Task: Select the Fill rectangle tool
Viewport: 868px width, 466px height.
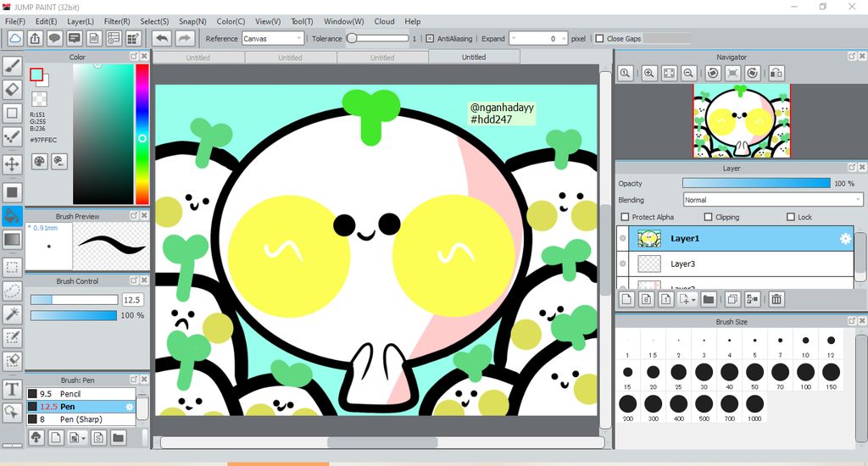Action: 12,192
